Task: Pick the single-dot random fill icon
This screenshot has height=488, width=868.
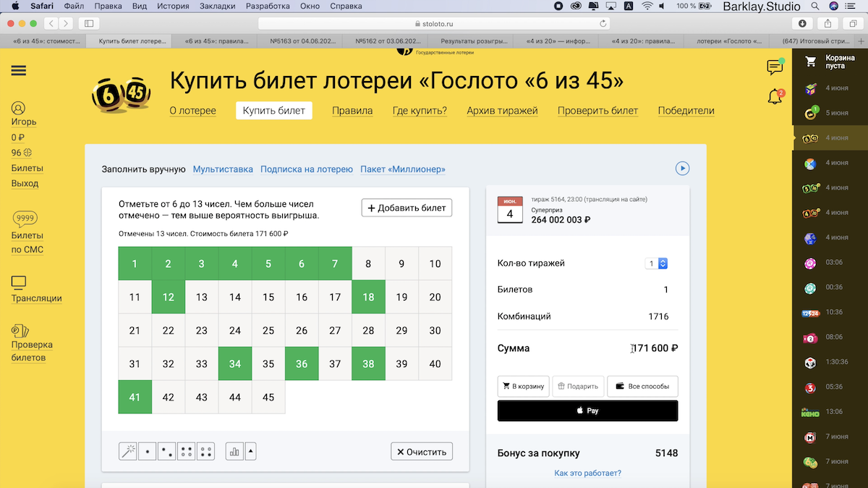Action: (x=148, y=451)
